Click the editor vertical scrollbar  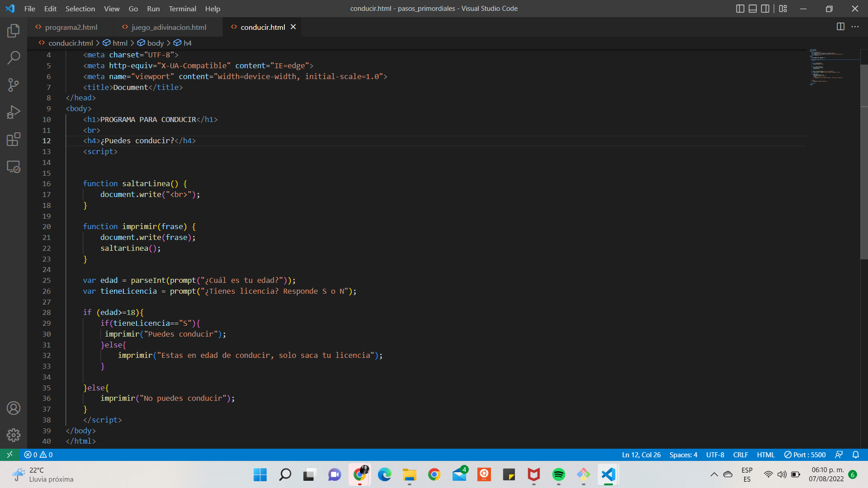point(864,161)
